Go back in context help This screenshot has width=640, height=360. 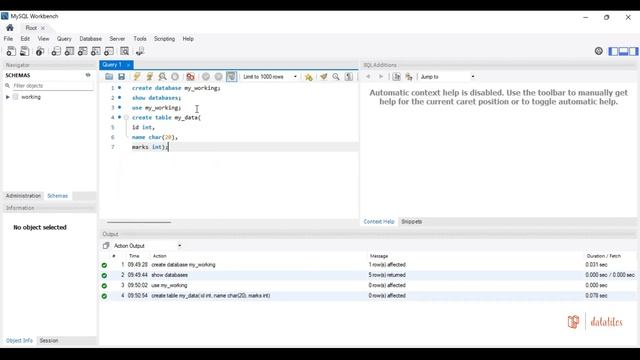coord(368,77)
